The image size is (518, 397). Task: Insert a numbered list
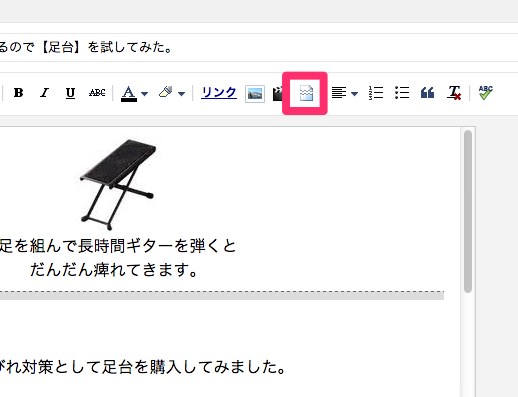click(376, 93)
